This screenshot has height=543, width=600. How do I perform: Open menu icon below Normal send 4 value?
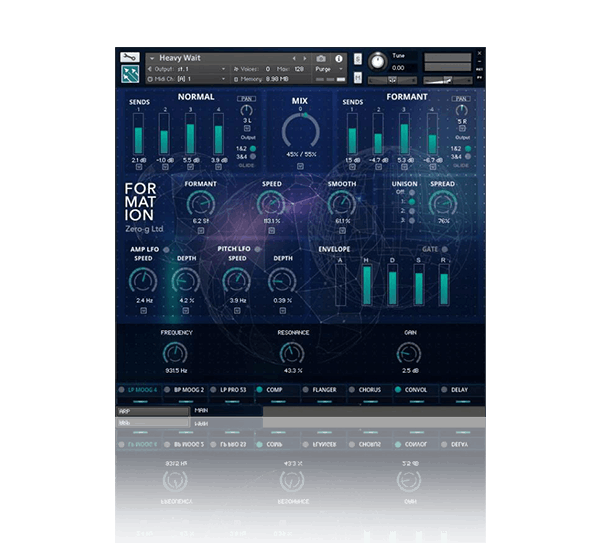click(218, 167)
